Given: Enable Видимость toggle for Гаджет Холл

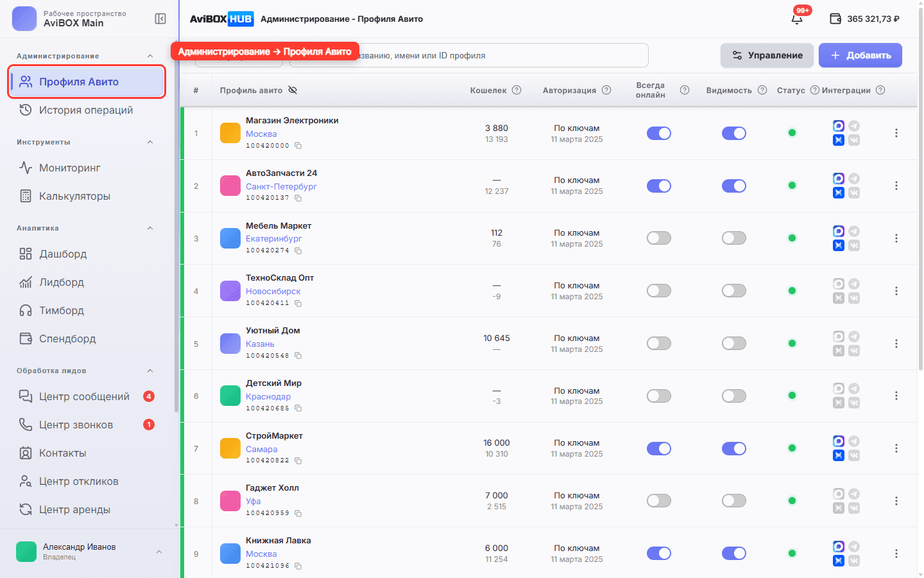Looking at the screenshot, I should [734, 500].
